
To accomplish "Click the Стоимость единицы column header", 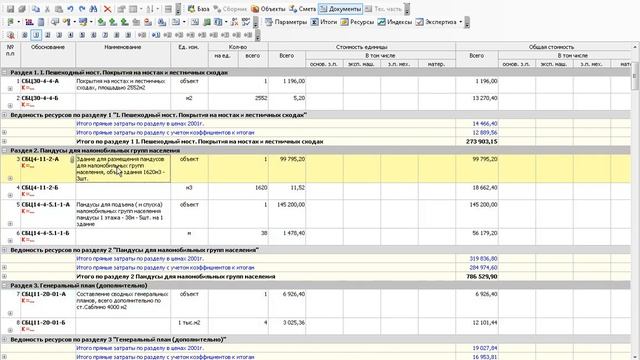I will 362,47.
